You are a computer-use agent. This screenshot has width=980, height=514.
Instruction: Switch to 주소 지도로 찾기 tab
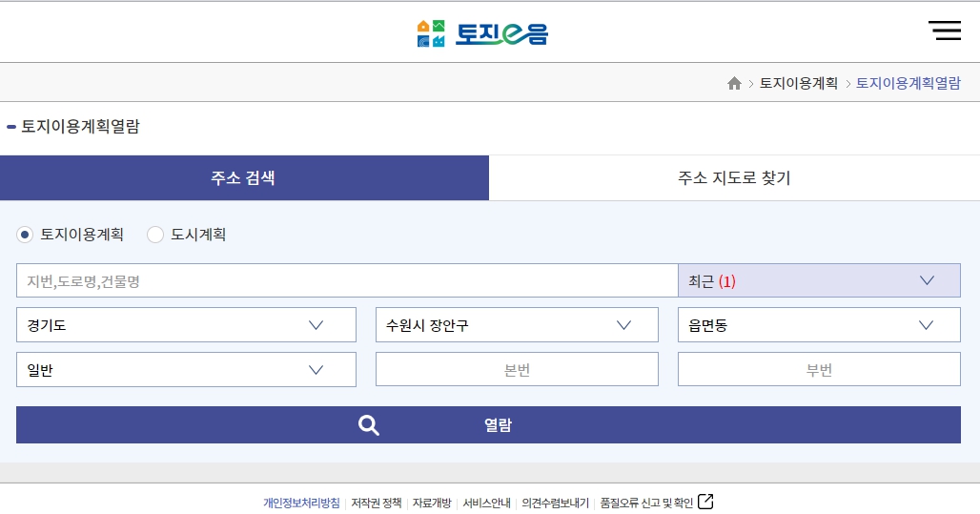pyautogui.click(x=734, y=177)
